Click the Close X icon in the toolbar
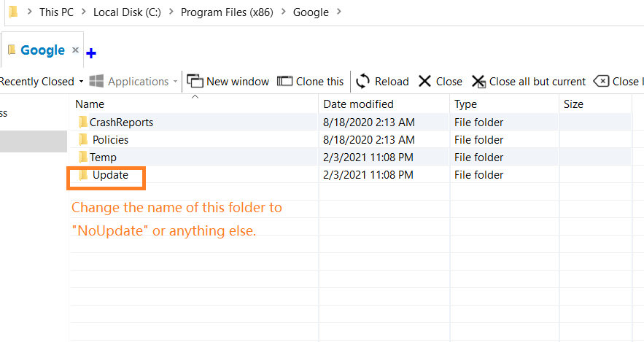Viewport: 644px width, 342px height. pyautogui.click(x=424, y=81)
